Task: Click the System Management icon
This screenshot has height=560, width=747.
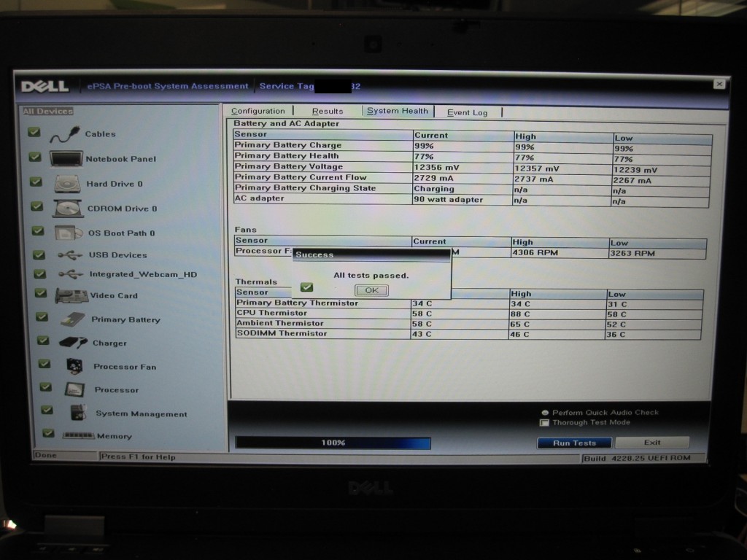Action: click(78, 413)
